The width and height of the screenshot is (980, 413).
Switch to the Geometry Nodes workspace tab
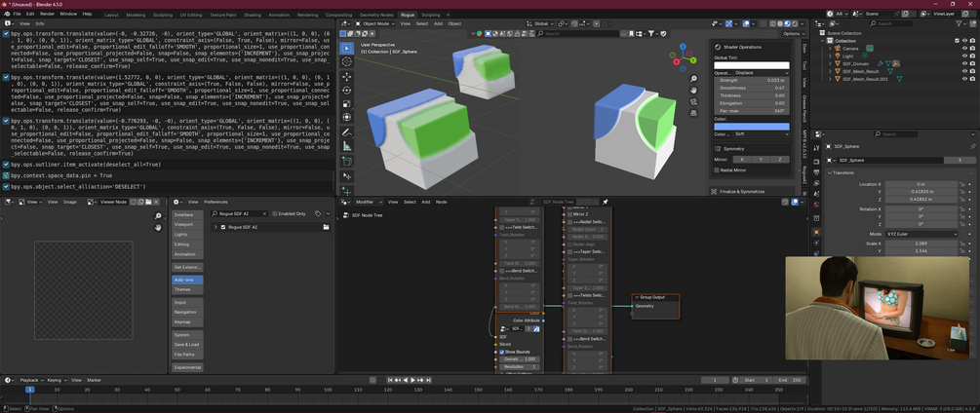click(x=376, y=15)
